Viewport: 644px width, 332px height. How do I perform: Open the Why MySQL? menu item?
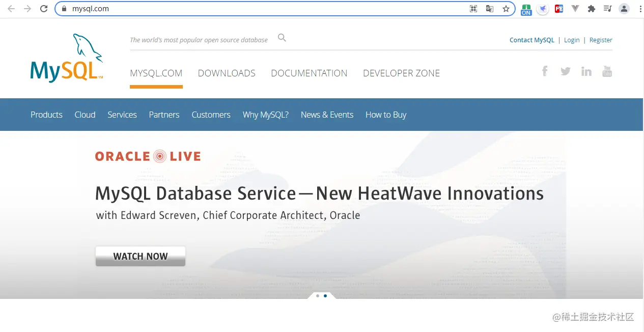266,115
